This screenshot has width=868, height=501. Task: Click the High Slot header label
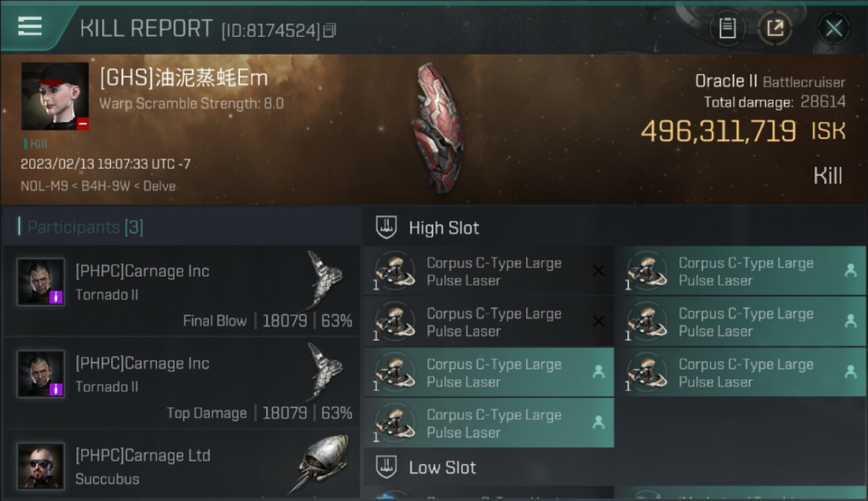click(444, 228)
